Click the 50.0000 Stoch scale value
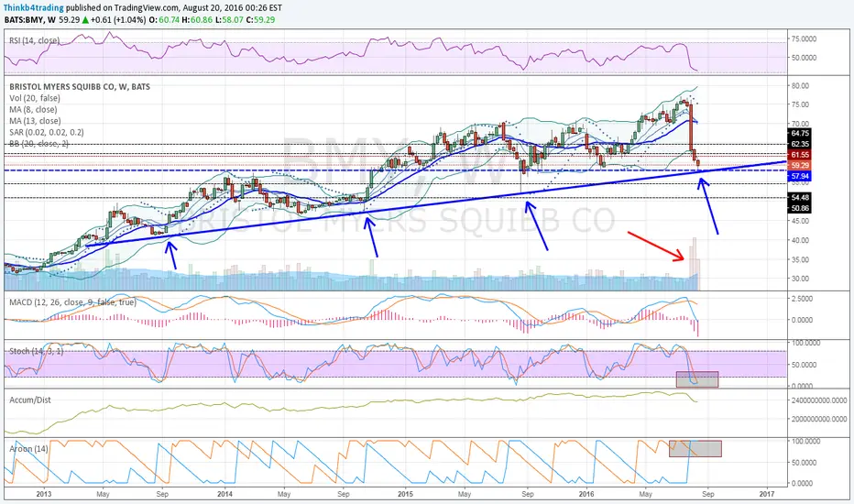The image size is (854, 504). 804,365
